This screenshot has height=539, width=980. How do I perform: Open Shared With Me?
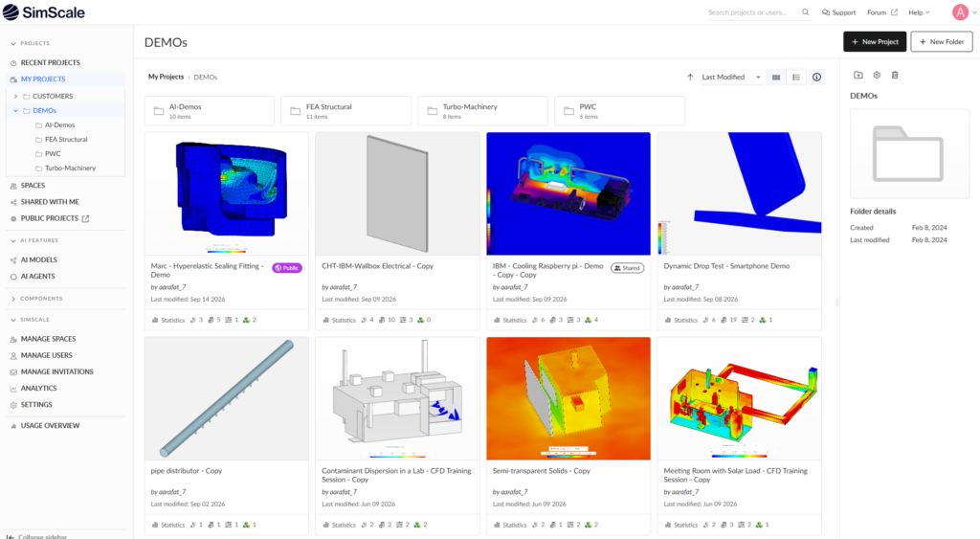click(50, 202)
